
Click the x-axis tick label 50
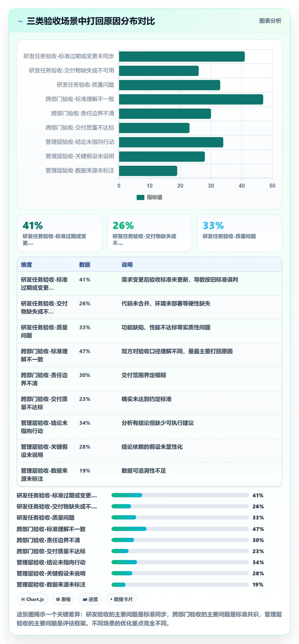point(272,186)
